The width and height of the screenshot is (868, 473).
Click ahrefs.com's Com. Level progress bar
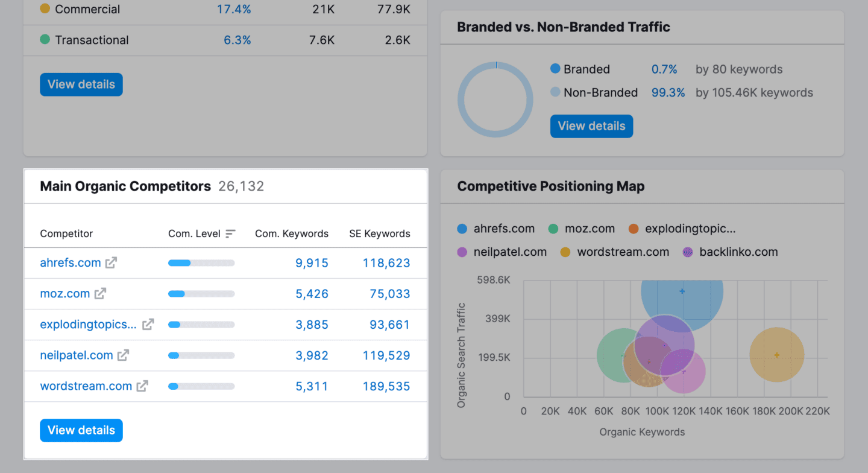coord(201,262)
